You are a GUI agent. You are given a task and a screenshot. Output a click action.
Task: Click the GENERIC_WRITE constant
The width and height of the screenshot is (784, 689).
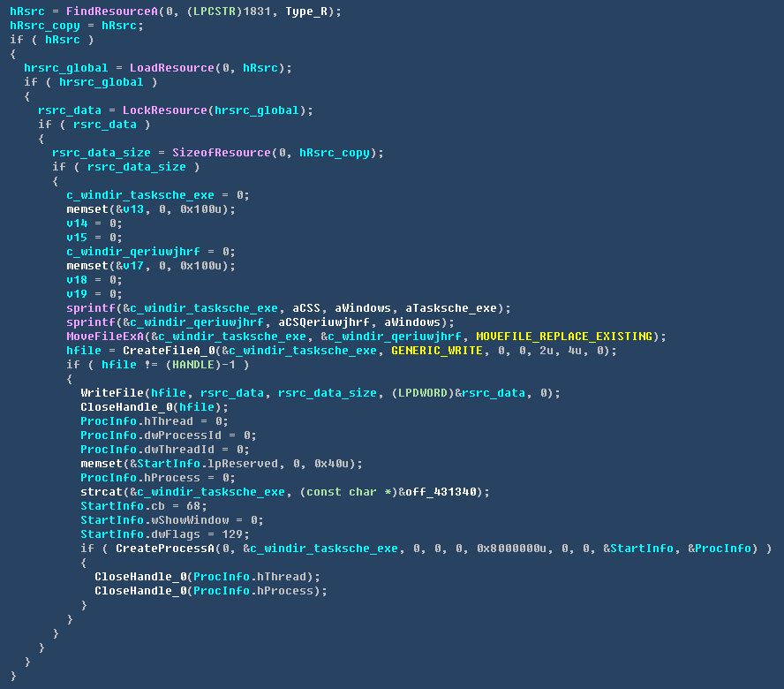click(437, 351)
